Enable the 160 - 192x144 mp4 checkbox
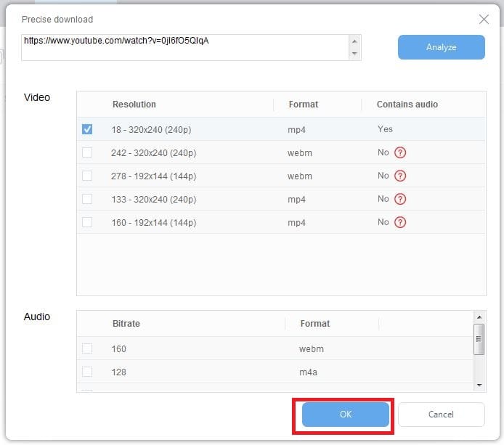504x445 pixels. click(87, 222)
